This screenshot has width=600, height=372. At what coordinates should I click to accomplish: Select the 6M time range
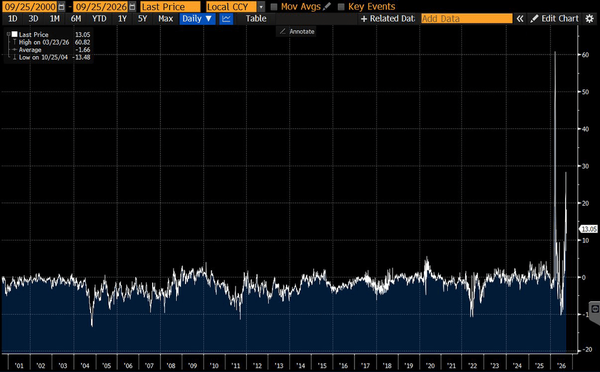pos(76,19)
